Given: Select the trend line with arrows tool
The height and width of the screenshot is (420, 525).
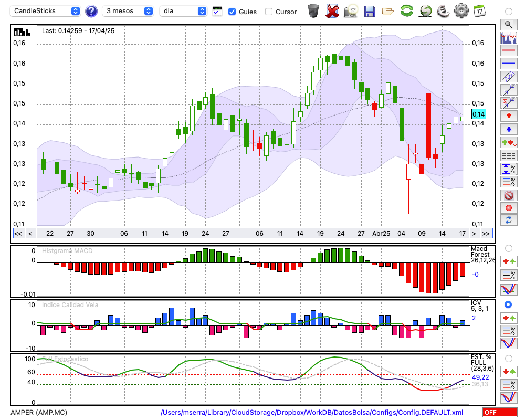Looking at the screenshot, I should 509,90.
